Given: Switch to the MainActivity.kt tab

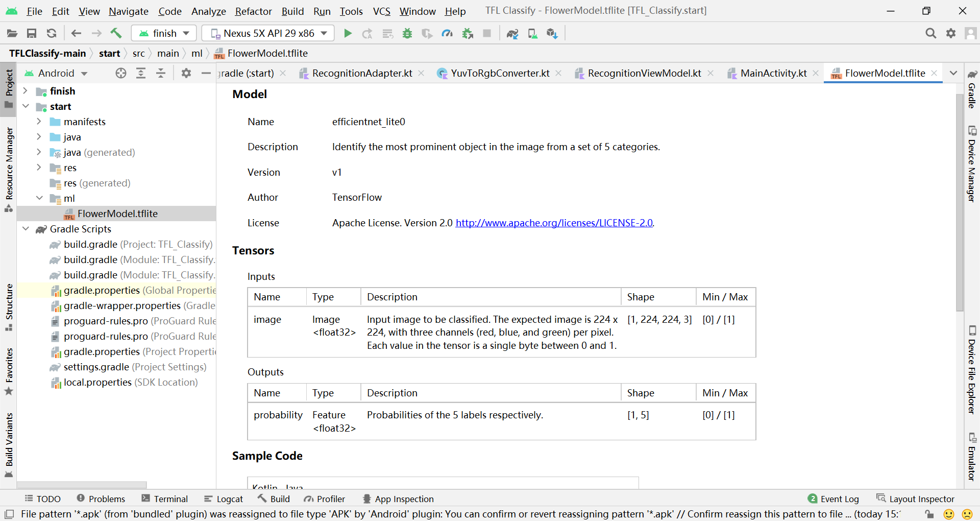Looking at the screenshot, I should 774,73.
